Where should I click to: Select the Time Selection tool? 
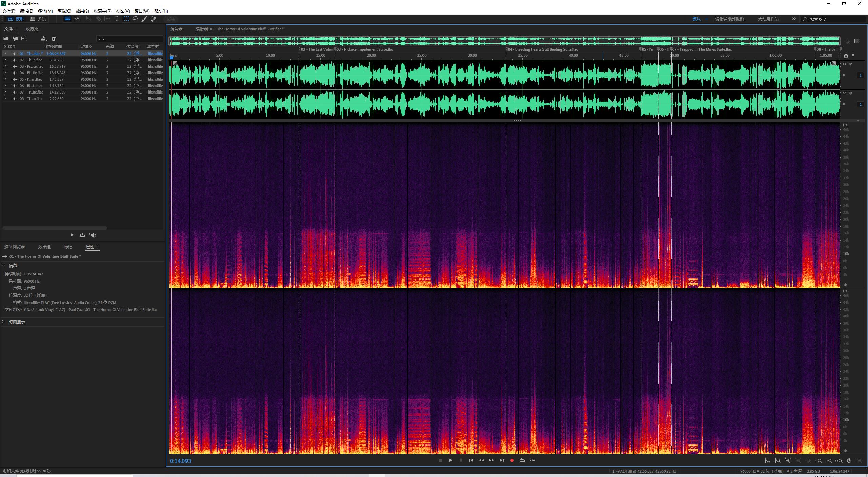(x=117, y=19)
